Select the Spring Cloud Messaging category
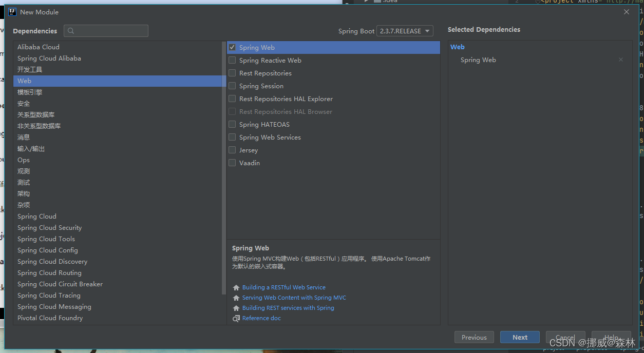The height and width of the screenshot is (353, 644). pos(117,306)
